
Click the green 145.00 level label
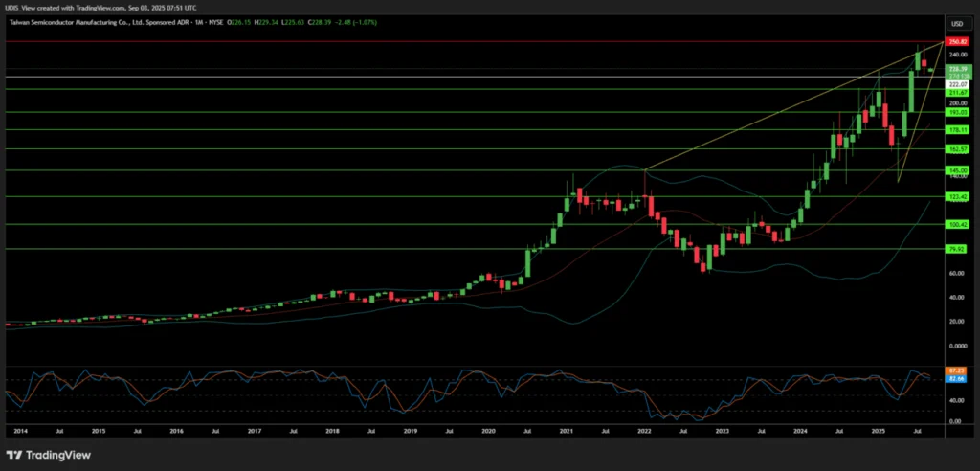pyautogui.click(x=957, y=170)
